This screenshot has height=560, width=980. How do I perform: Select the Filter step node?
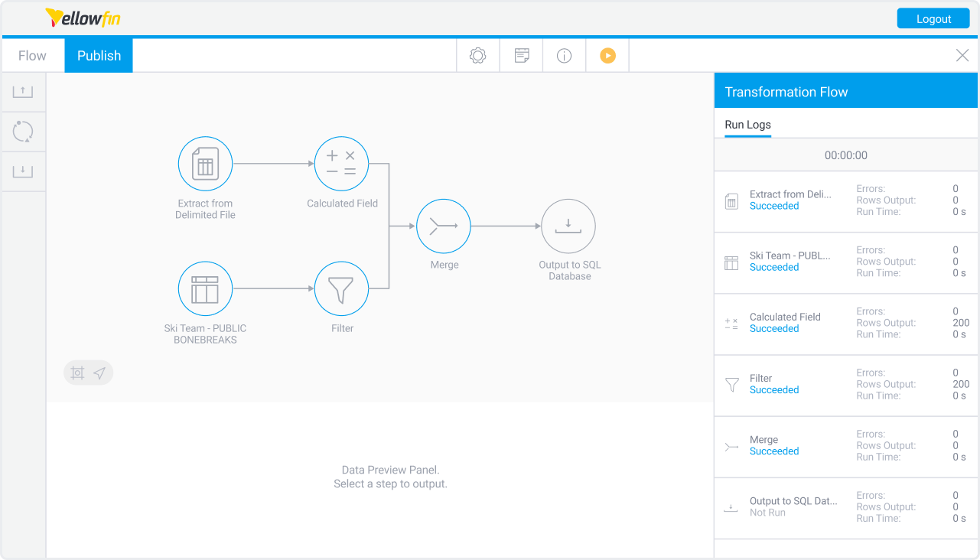pos(341,288)
